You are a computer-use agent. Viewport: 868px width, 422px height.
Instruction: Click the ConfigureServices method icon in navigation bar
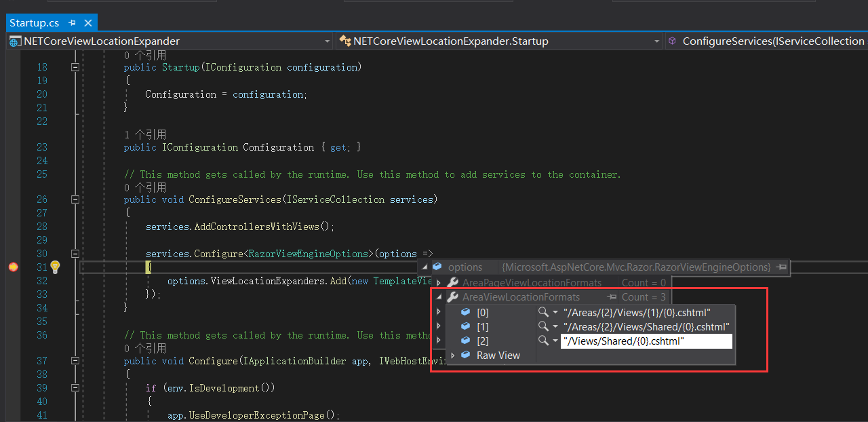pyautogui.click(x=672, y=41)
